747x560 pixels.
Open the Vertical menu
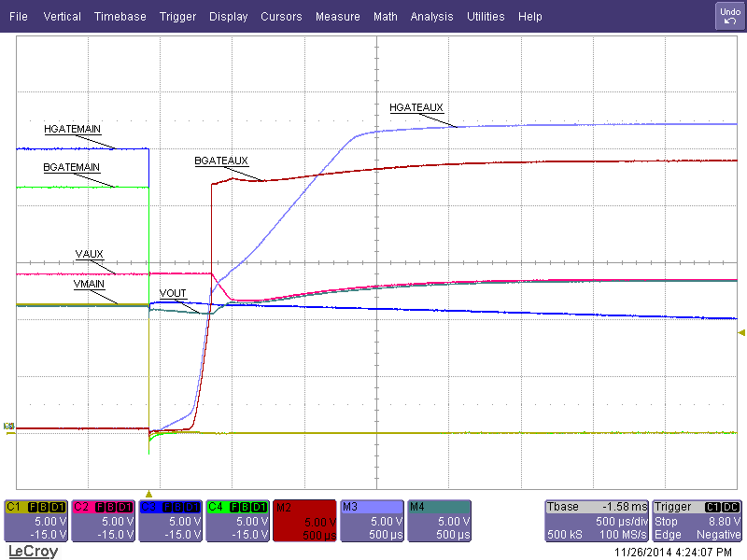(62, 16)
